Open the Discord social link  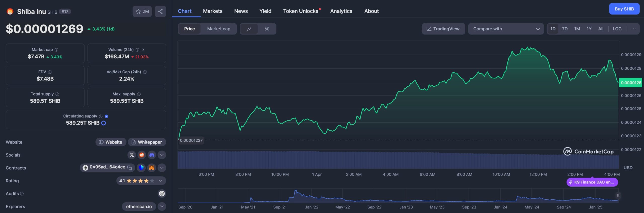(x=152, y=155)
